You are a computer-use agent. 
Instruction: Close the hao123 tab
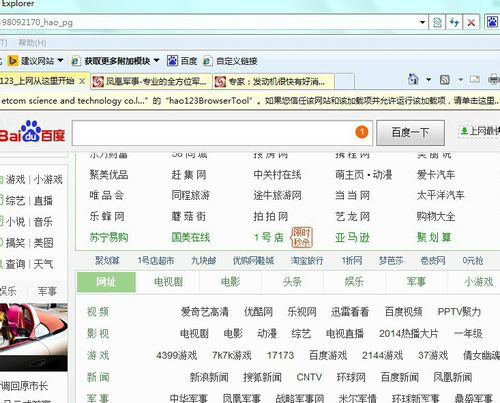point(82,81)
